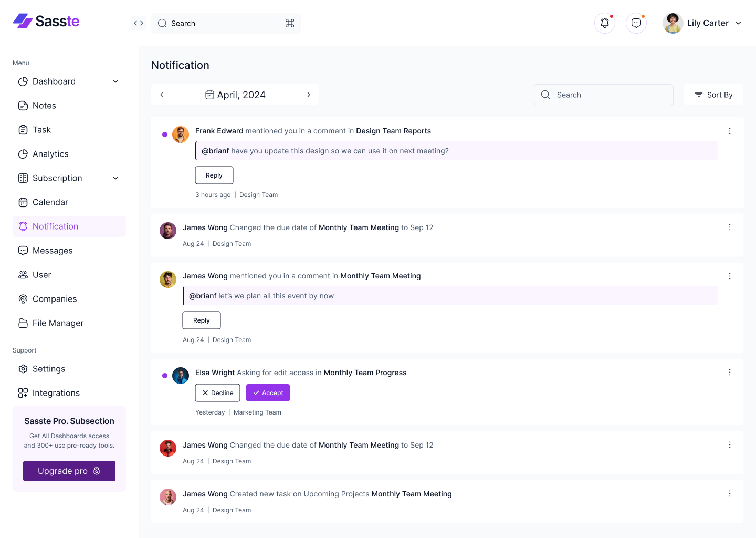756x538 pixels.
Task: Open the Companies section icon
Action: click(23, 299)
